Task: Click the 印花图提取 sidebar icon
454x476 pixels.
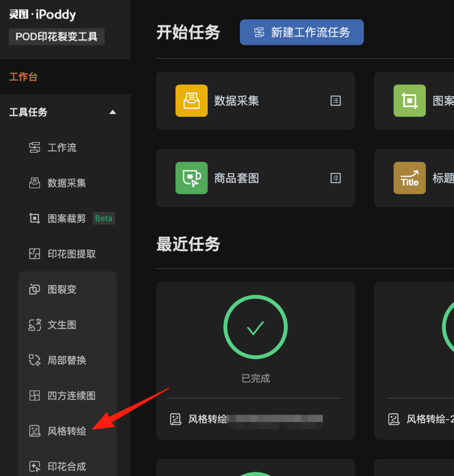Action: point(34,254)
